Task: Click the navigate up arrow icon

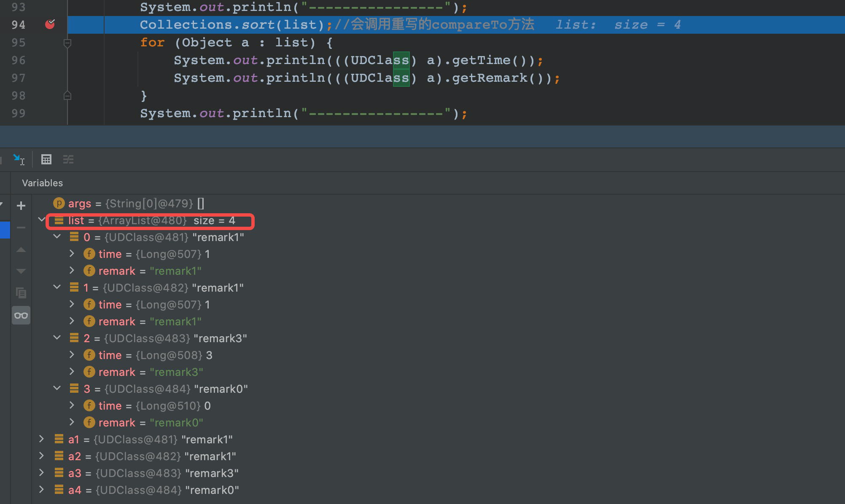Action: coord(21,249)
